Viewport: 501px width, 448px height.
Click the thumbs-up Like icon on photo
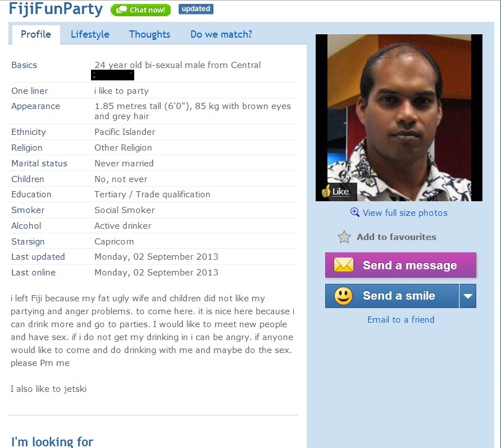(326, 191)
